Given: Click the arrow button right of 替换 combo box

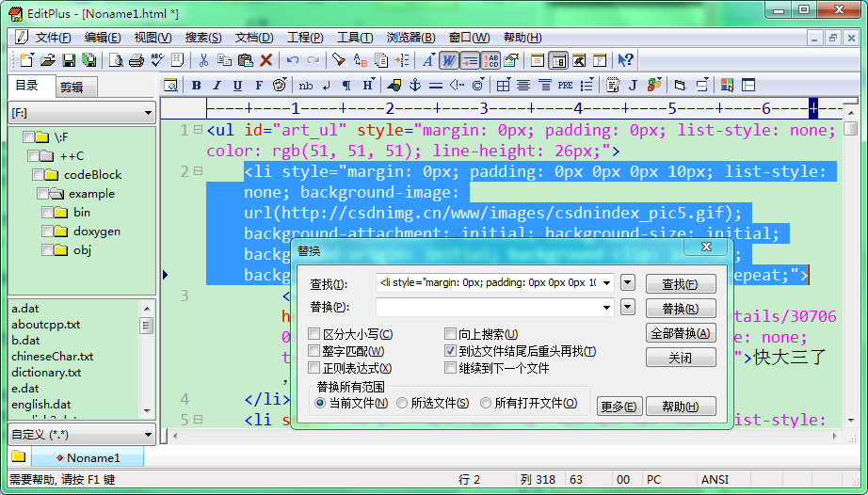Looking at the screenshot, I should pos(627,307).
